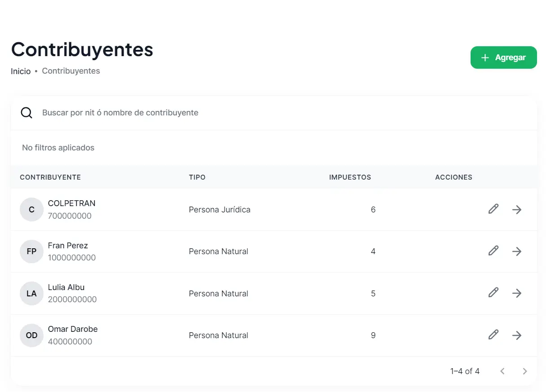Edit Omar Darobe with pencil icon
The image size is (546, 392).
tap(493, 335)
